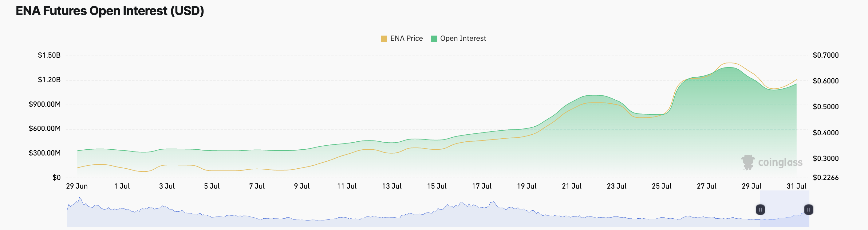The height and width of the screenshot is (230, 868).
Task: Click the 29 Jun x-axis date label
Action: point(77,186)
